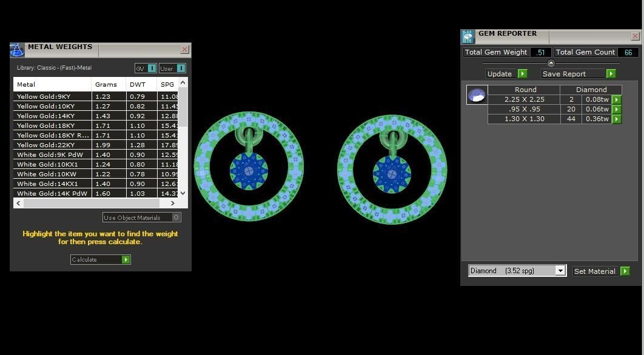The width and height of the screenshot is (644, 355).
Task: Click green arrow on 2.25 X 2.25 row
Action: [617, 100]
